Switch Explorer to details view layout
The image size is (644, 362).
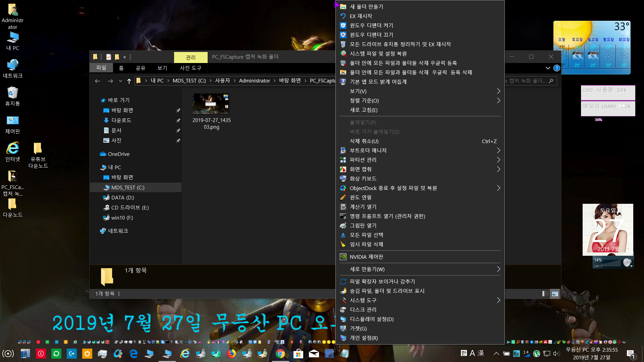(x=545, y=294)
